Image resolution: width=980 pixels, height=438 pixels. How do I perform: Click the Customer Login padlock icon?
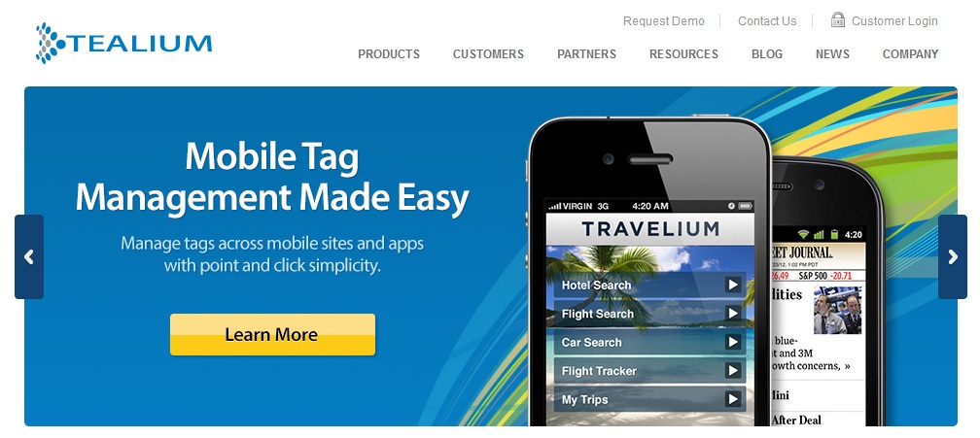pos(837,20)
